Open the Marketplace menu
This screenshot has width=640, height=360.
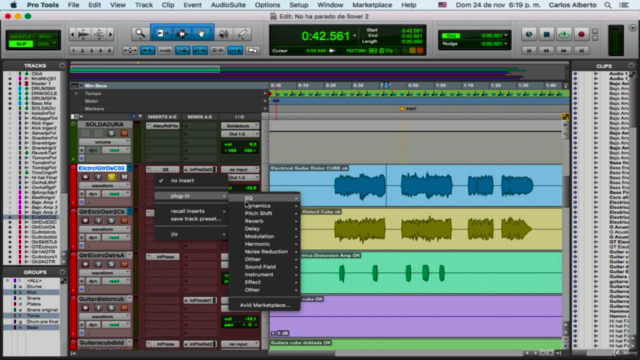(x=372, y=5)
